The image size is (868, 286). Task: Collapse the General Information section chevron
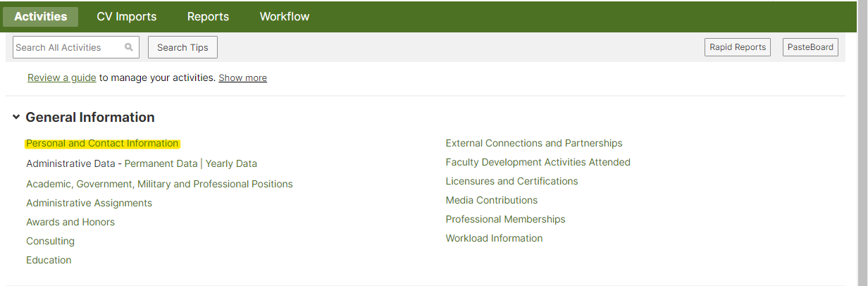16,118
